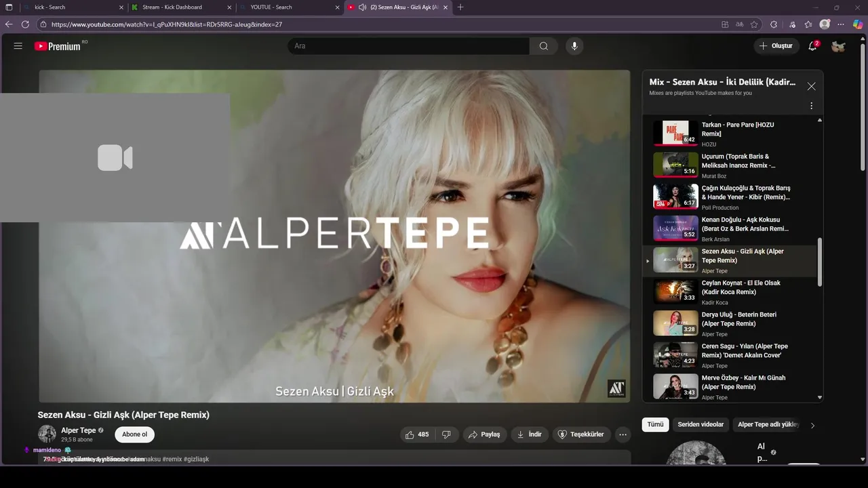The width and height of the screenshot is (868, 488).
Task: Dislike the video with thumbs down
Action: click(x=446, y=434)
